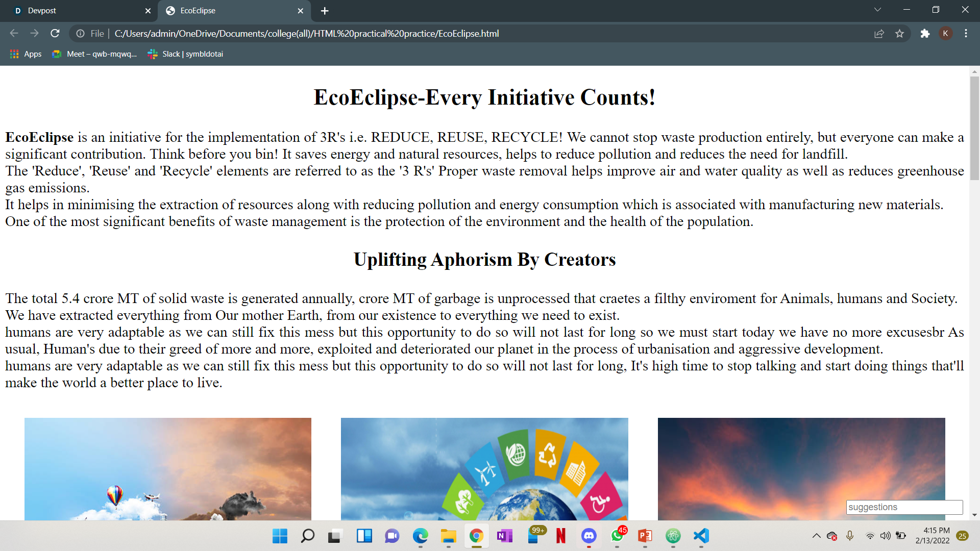The image size is (980, 551).
Task: Bookmark the page using the star icon
Action: coord(900,33)
